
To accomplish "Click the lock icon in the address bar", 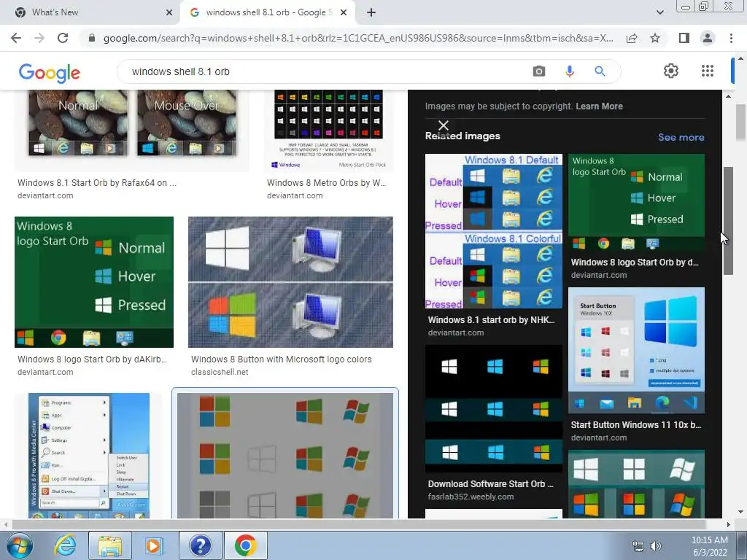I will pyautogui.click(x=92, y=38).
